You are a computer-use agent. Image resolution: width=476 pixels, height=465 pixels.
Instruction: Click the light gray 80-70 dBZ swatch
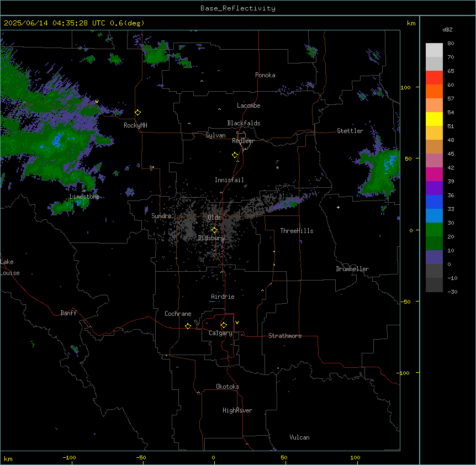click(x=434, y=50)
